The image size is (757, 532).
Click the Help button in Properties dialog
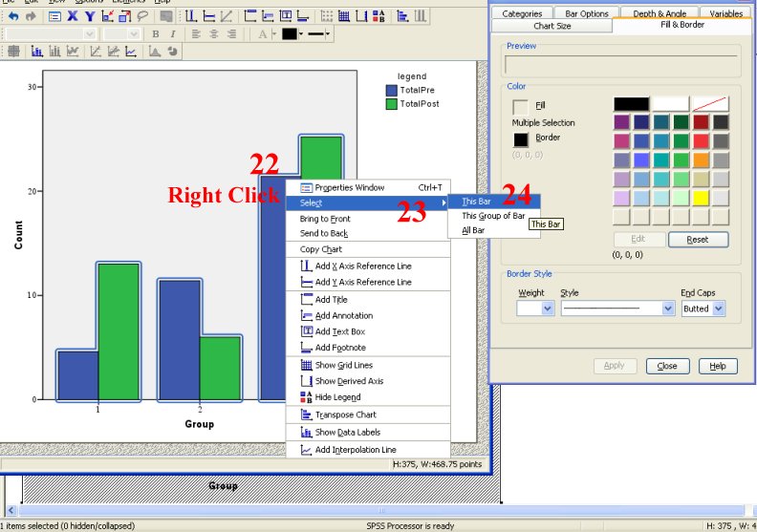(718, 366)
